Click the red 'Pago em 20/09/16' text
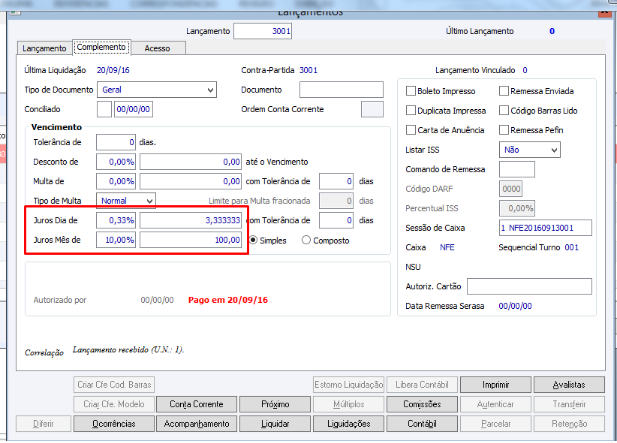617x443 pixels. [228, 300]
